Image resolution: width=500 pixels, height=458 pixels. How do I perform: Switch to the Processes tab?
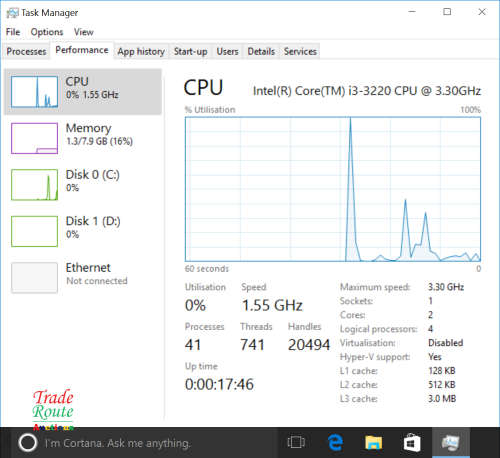tap(26, 52)
